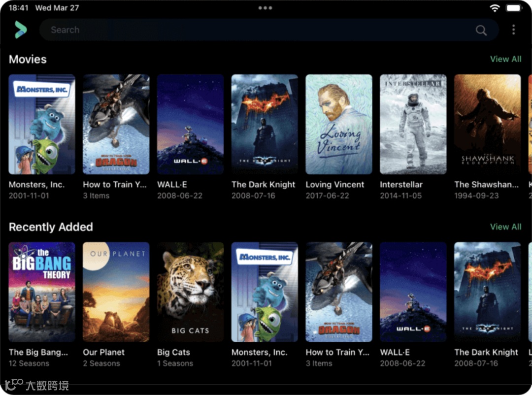Tap the 1 Seasons label
Image resolution: width=532 pixels, height=395 pixels.
[x=175, y=363]
